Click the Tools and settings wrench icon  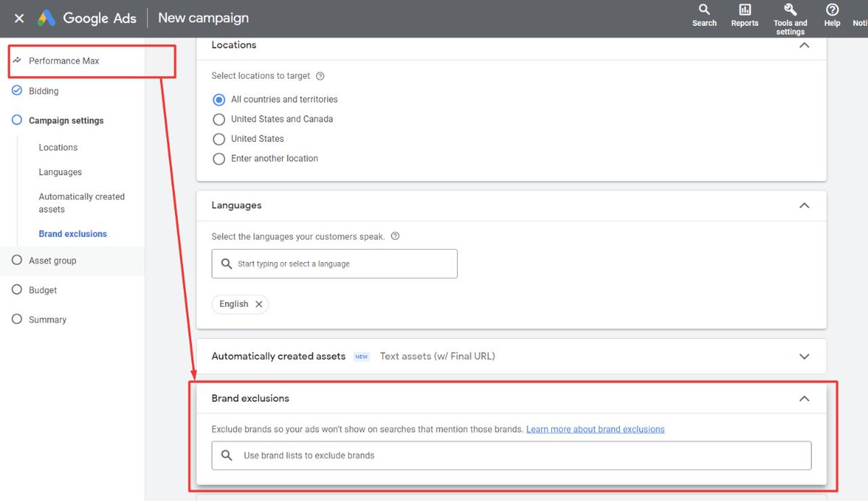click(790, 12)
